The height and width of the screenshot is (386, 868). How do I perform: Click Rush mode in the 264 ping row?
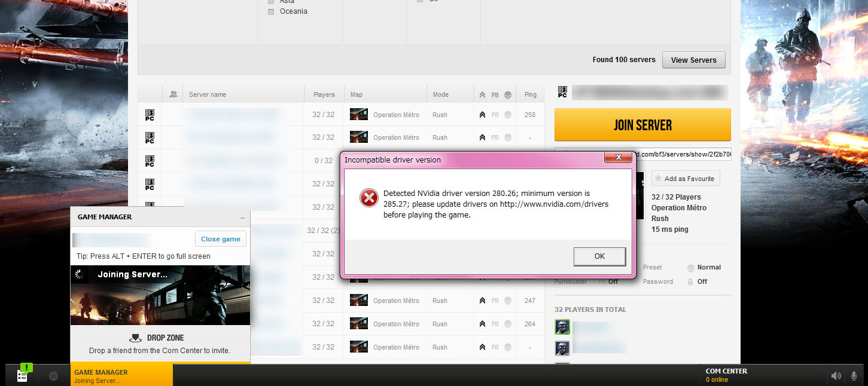tap(440, 324)
